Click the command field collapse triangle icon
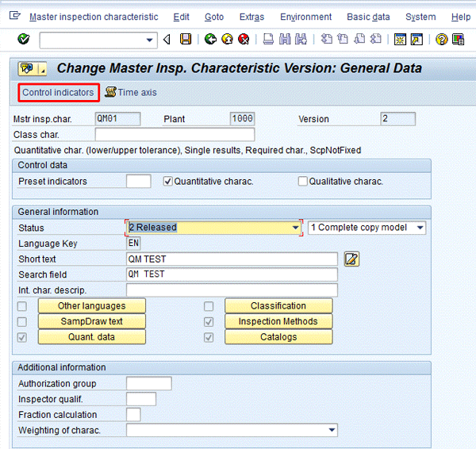The height and width of the screenshot is (449, 476). coord(167,39)
